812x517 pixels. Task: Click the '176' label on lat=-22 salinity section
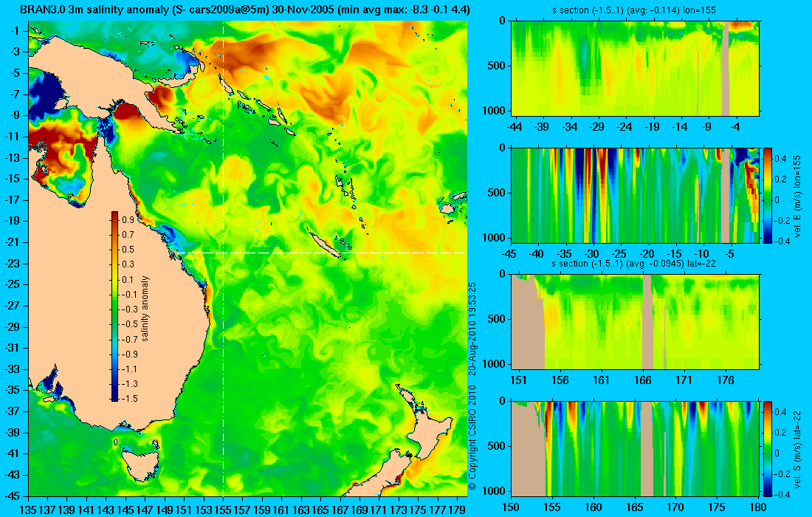pos(726,380)
